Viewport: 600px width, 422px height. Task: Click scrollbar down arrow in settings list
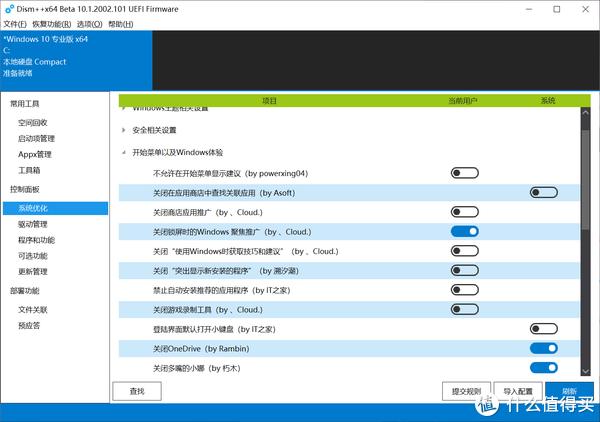point(585,371)
